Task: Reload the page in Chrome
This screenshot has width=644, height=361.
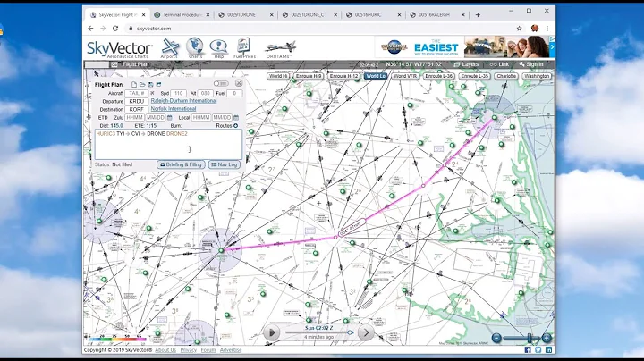Action: coord(115,29)
